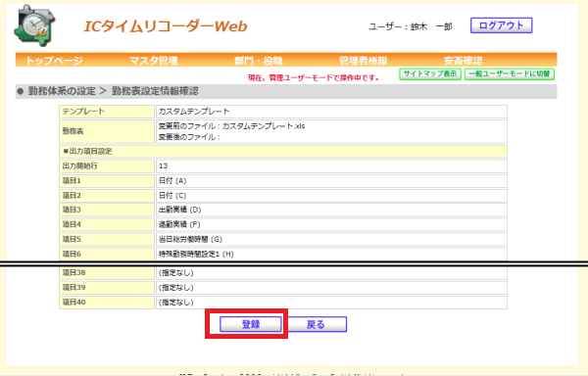Log out with the ログアウト button

coord(501,25)
